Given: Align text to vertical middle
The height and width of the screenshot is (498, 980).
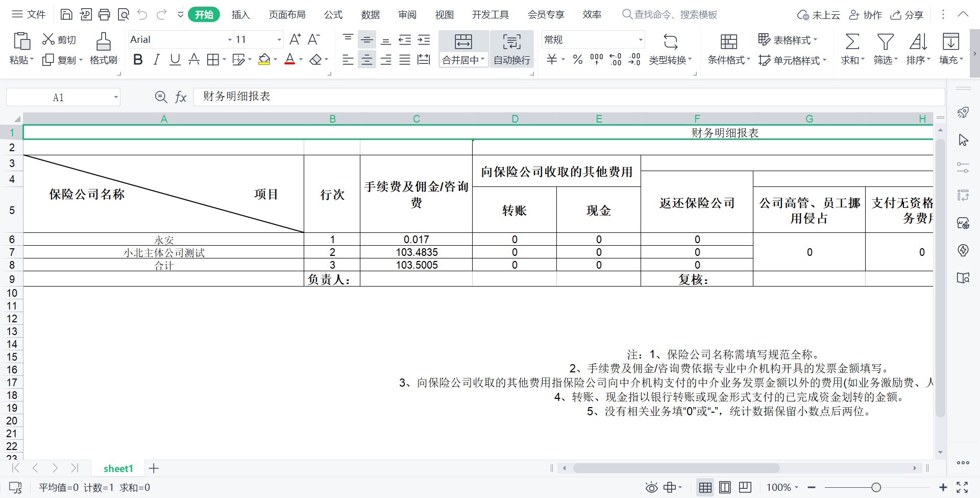Looking at the screenshot, I should click(x=366, y=39).
